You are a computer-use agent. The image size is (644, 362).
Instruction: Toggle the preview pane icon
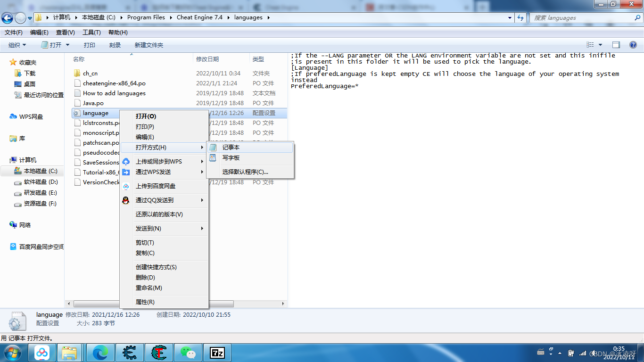616,45
